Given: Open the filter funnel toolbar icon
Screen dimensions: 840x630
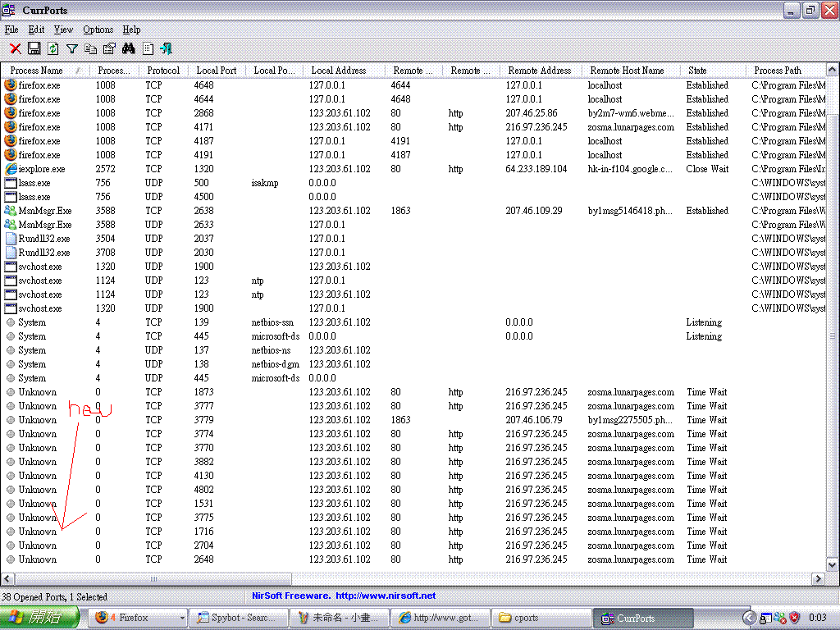Looking at the screenshot, I should (72, 49).
